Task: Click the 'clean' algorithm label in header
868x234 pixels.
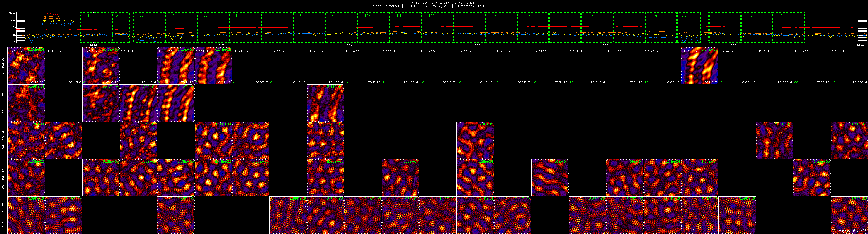Action: [x=377, y=6]
